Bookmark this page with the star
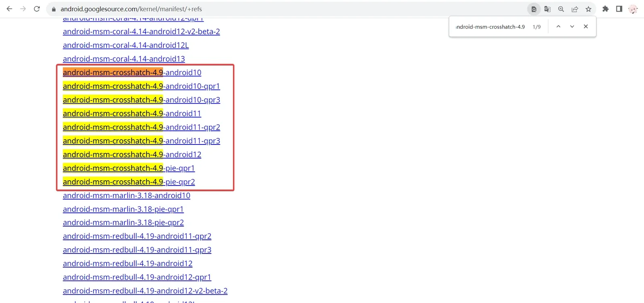The height and width of the screenshot is (303, 644). point(588,9)
